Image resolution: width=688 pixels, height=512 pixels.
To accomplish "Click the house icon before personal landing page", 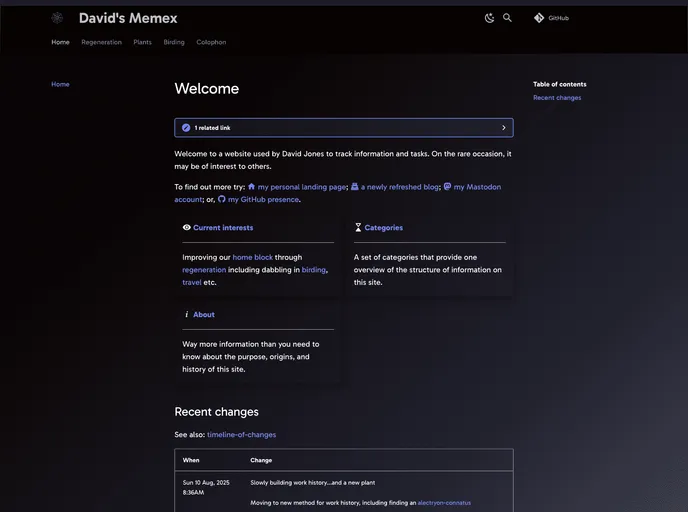I will [x=251, y=186].
